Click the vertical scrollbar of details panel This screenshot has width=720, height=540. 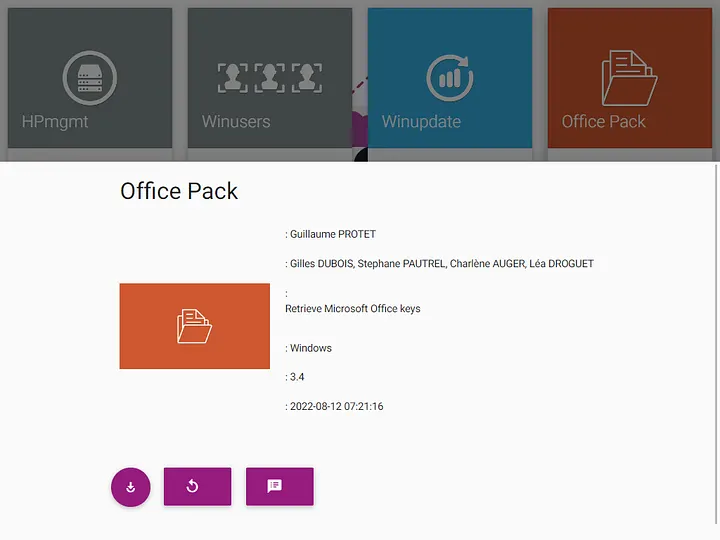(x=716, y=344)
